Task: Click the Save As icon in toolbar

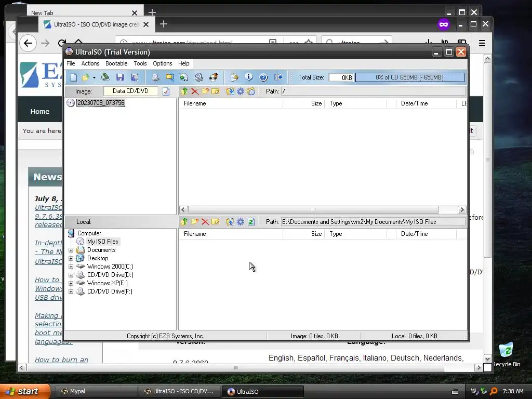Action: point(135,77)
